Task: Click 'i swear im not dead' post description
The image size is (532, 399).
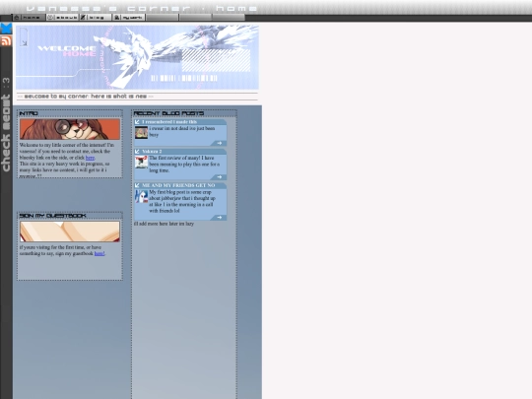Action: 182,132
